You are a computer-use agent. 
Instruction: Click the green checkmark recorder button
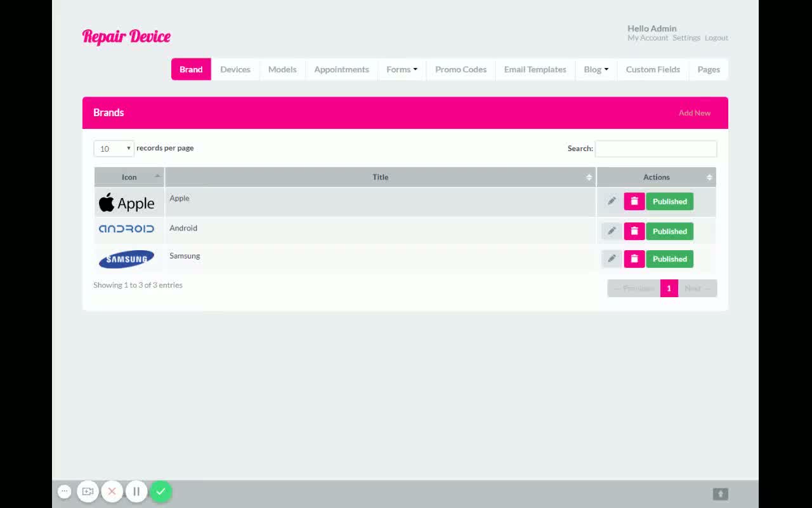tap(161, 491)
